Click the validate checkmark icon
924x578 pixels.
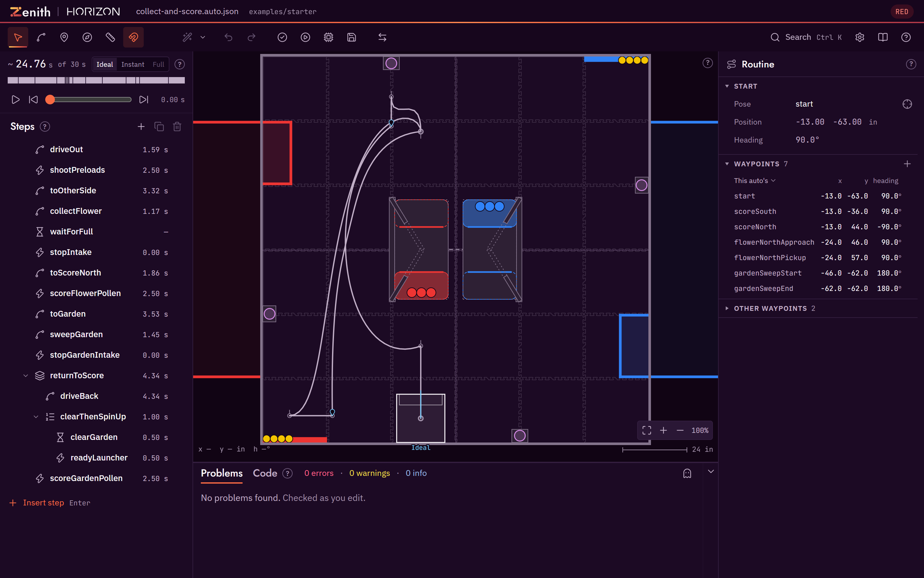(x=282, y=37)
